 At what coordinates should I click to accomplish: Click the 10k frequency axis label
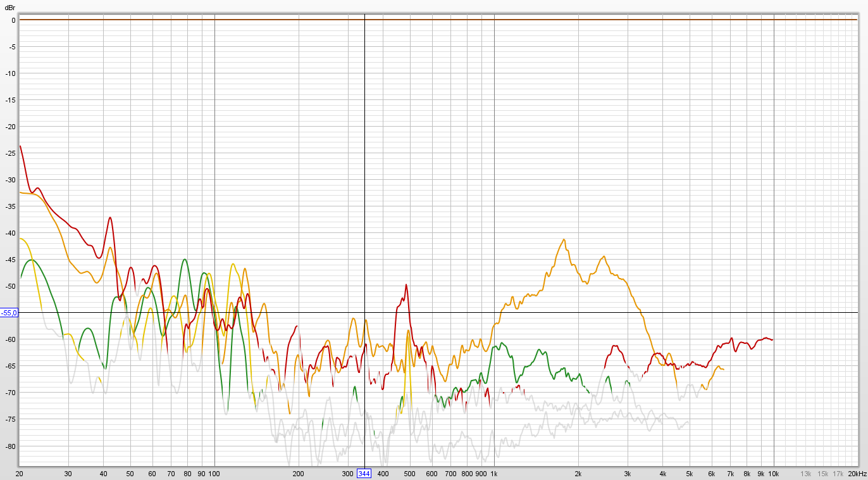point(775,474)
